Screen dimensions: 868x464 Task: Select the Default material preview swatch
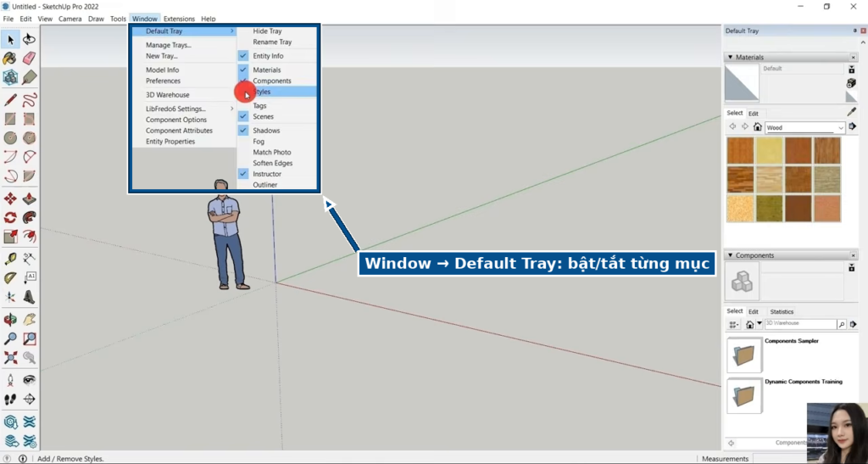pyautogui.click(x=742, y=82)
